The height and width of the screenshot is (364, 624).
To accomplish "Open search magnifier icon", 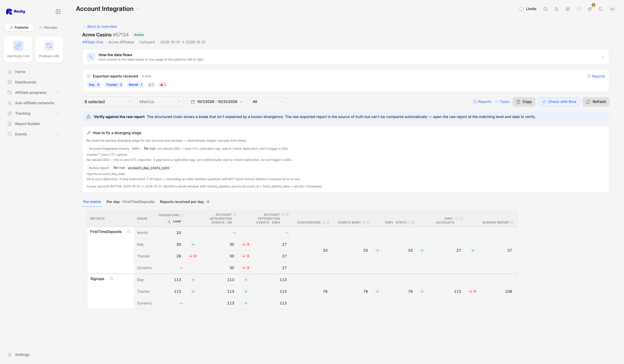I will (545, 9).
